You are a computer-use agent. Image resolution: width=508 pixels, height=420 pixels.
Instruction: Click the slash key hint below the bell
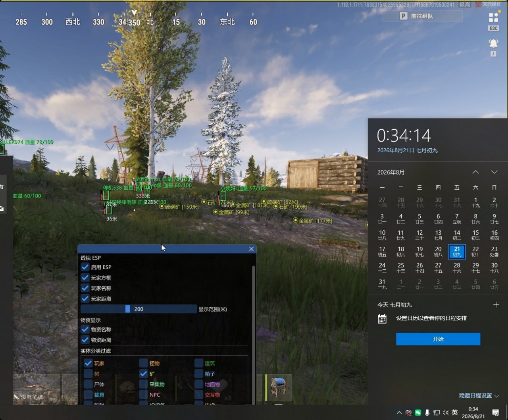coord(493,54)
